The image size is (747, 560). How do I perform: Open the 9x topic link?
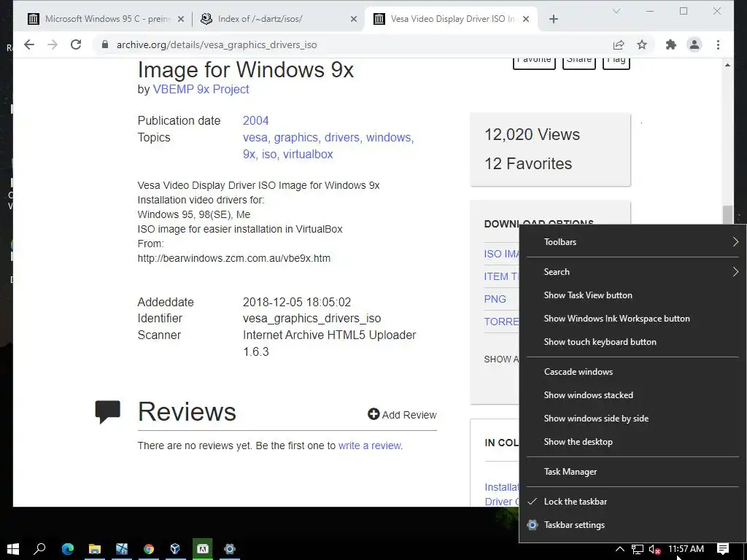click(249, 155)
